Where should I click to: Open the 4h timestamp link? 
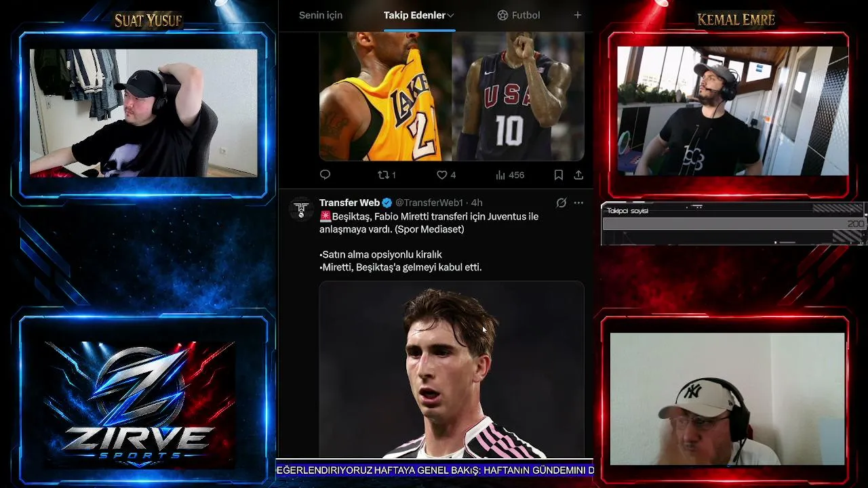pyautogui.click(x=477, y=203)
